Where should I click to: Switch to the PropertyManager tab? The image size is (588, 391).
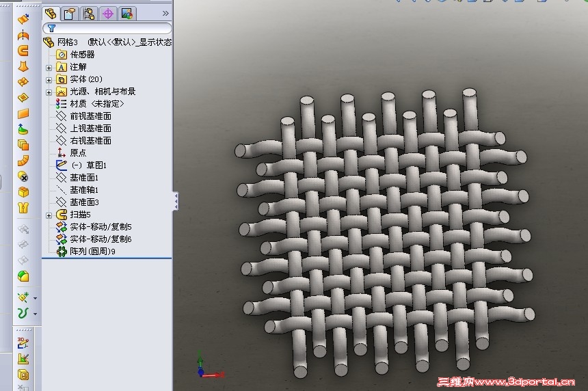click(x=70, y=14)
